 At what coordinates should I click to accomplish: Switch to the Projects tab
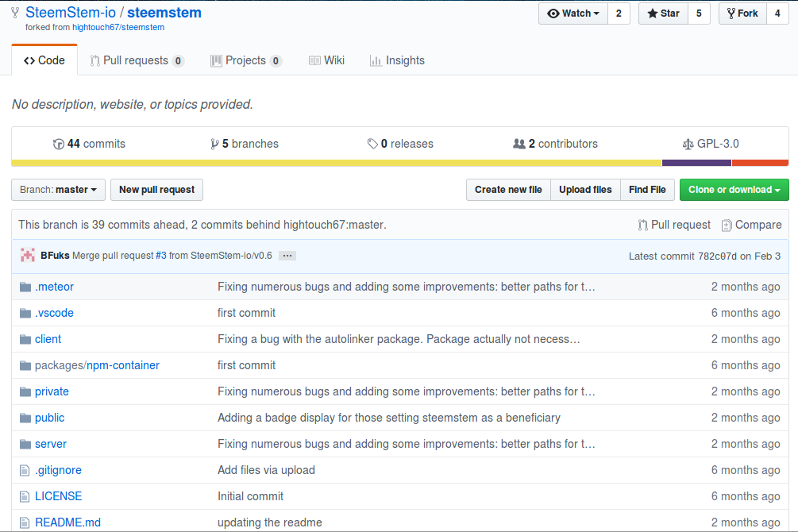click(x=246, y=60)
